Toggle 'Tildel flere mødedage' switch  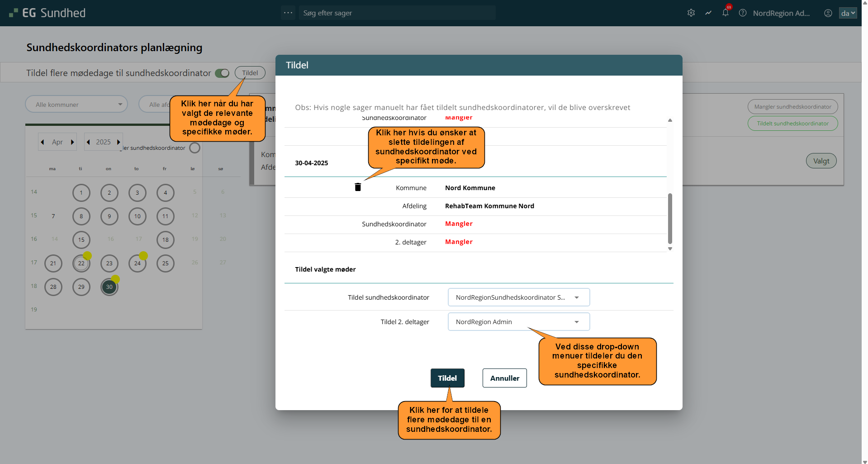click(x=222, y=73)
